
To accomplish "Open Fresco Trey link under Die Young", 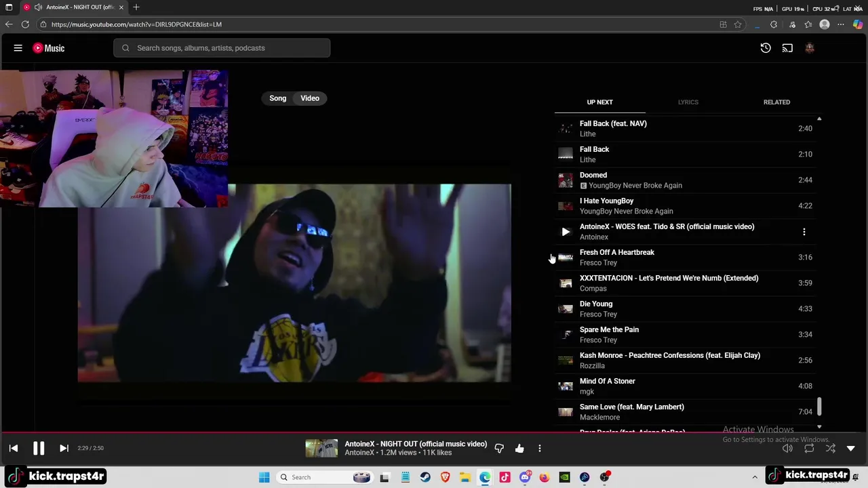I will 598,314.
